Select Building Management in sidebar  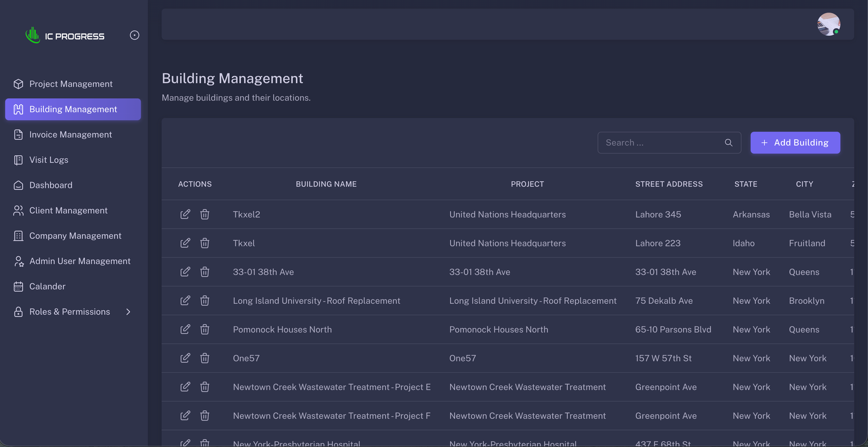(x=73, y=109)
